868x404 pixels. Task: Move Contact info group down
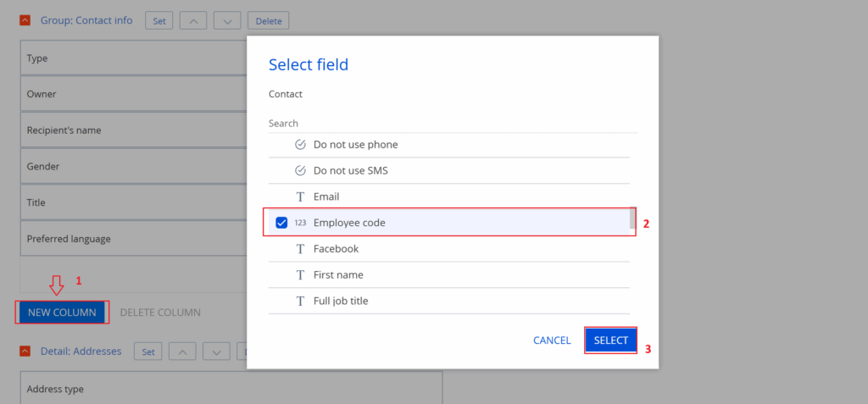click(226, 20)
